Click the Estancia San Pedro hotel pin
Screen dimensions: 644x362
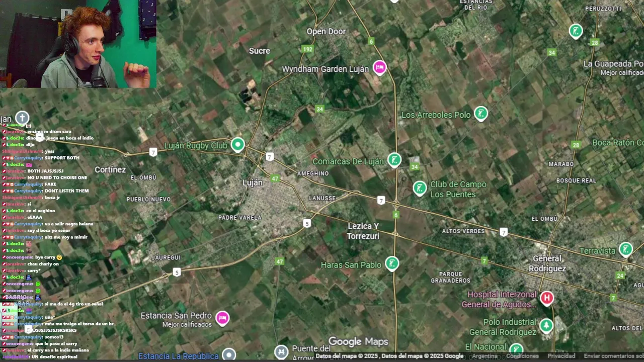(x=222, y=318)
